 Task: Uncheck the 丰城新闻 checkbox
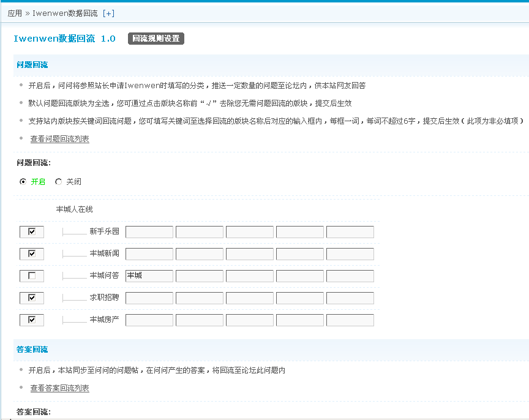pos(32,253)
